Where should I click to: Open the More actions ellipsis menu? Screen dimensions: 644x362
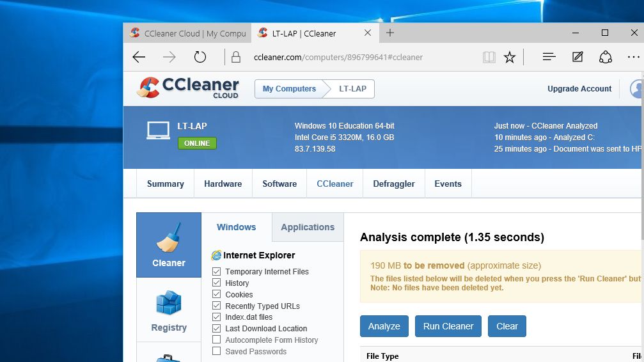click(x=633, y=57)
